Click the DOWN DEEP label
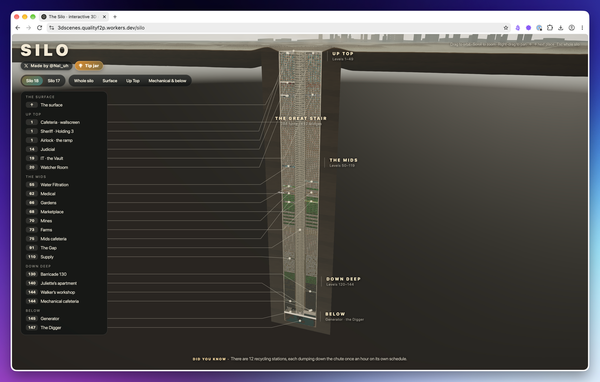This screenshot has width=600, height=382. pyautogui.click(x=343, y=279)
